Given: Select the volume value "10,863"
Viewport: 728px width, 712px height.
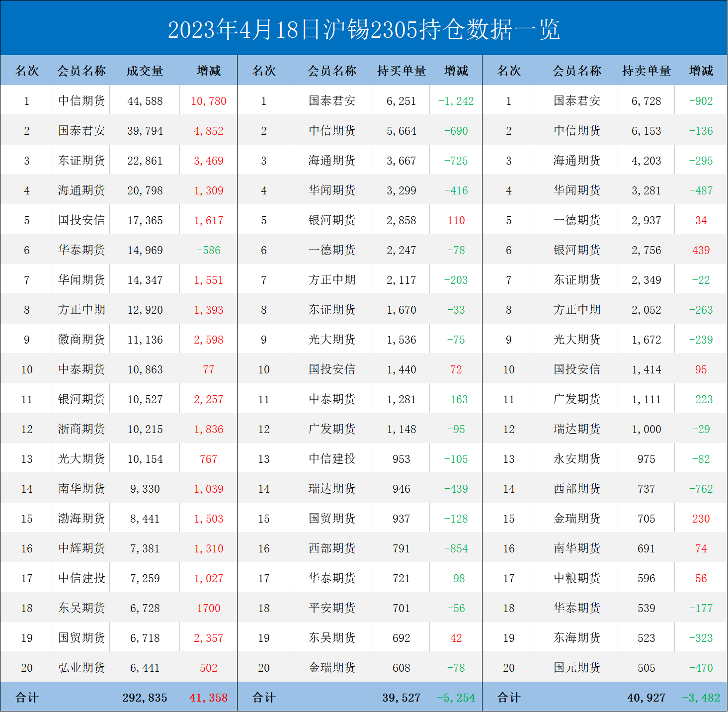Looking at the screenshot, I should pyautogui.click(x=145, y=369).
